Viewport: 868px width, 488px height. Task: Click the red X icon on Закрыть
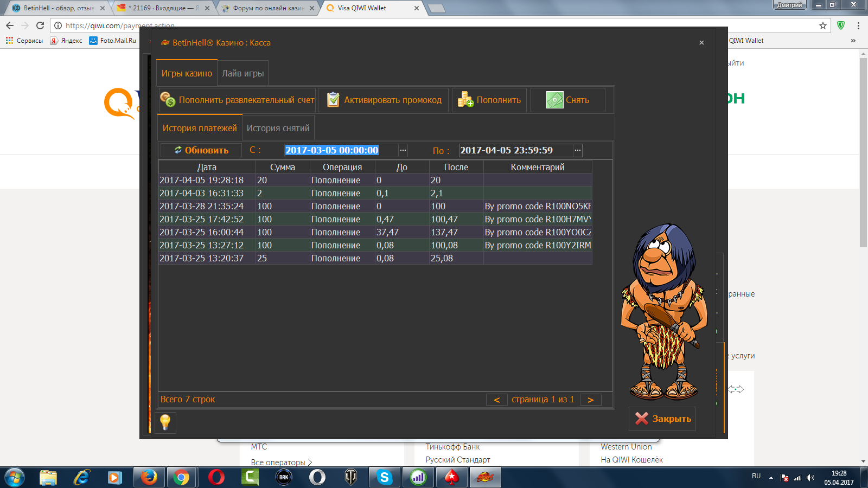[x=642, y=419]
